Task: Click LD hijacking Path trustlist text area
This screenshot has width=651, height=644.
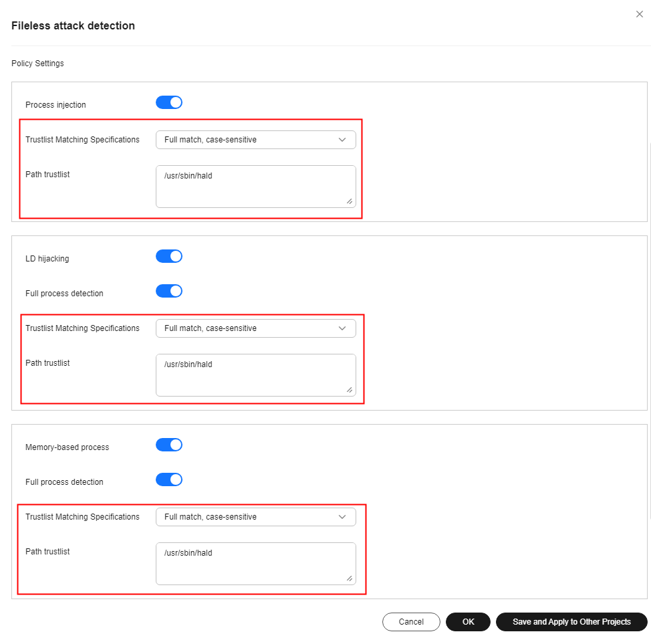Action: pos(256,375)
